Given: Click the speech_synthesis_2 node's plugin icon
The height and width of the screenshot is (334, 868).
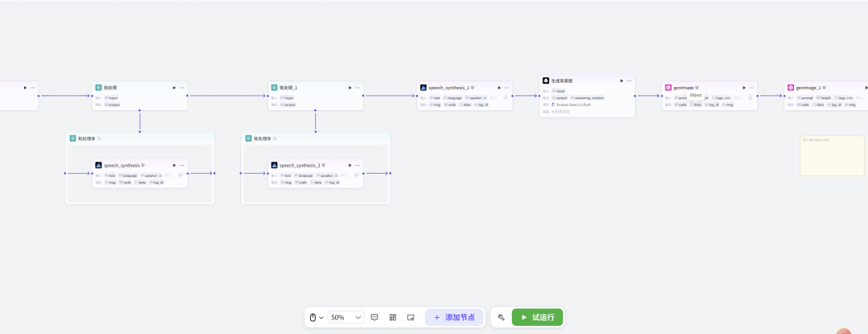Looking at the screenshot, I should (275, 165).
